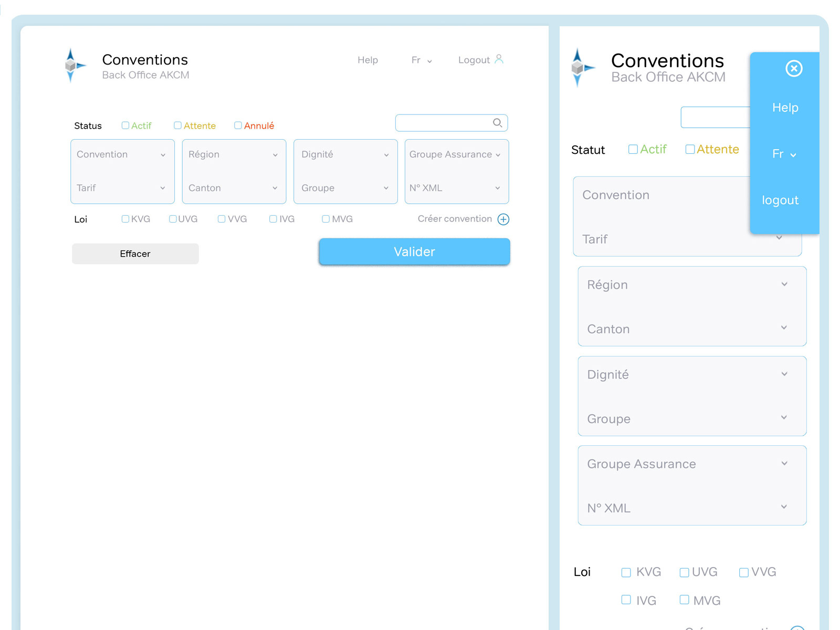Check the MVG checkbox in mobile view
840x630 pixels.
click(x=684, y=599)
